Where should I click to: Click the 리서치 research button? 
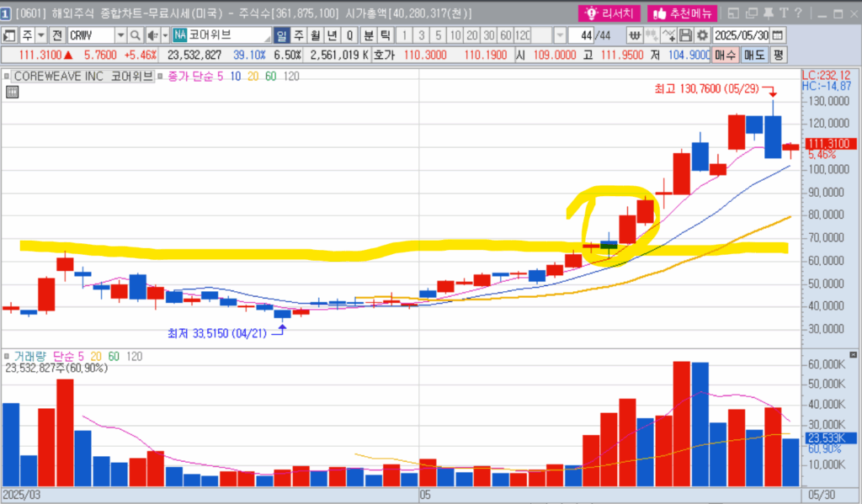click(x=609, y=13)
